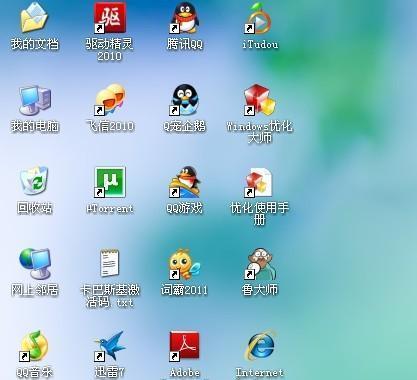The width and height of the screenshot is (417, 380).
Task: Open the 我的文档 folder icon
Action: pyautogui.click(x=34, y=17)
